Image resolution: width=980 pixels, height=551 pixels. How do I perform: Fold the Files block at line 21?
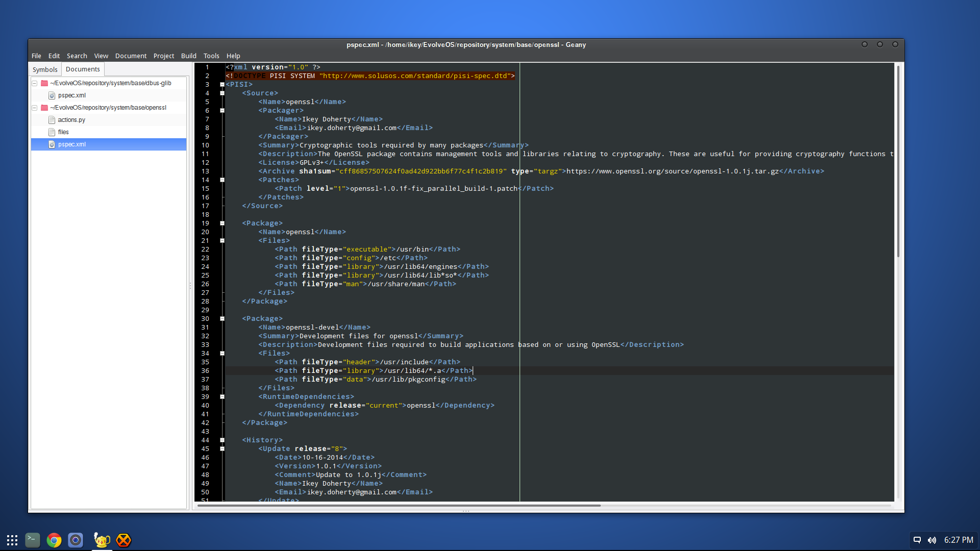222,241
